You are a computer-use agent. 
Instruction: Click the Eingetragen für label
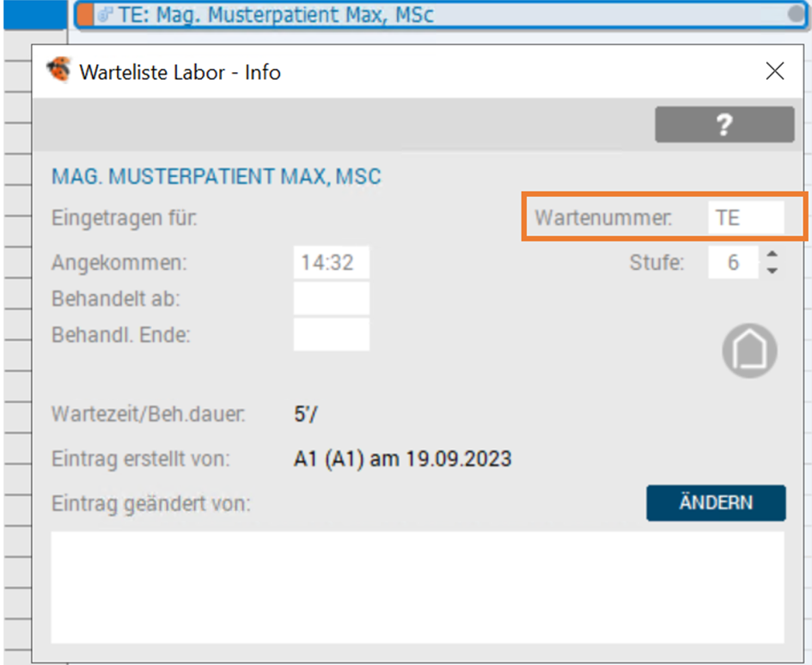(x=125, y=218)
